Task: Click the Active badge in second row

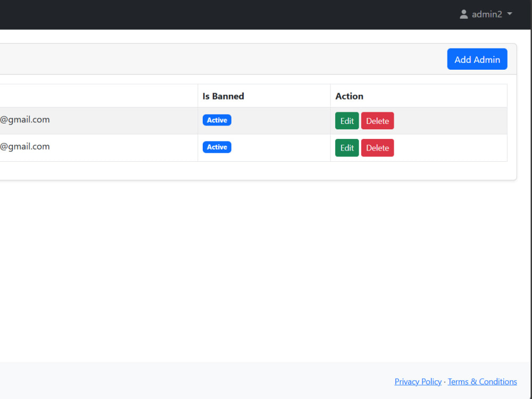Action: click(x=217, y=147)
